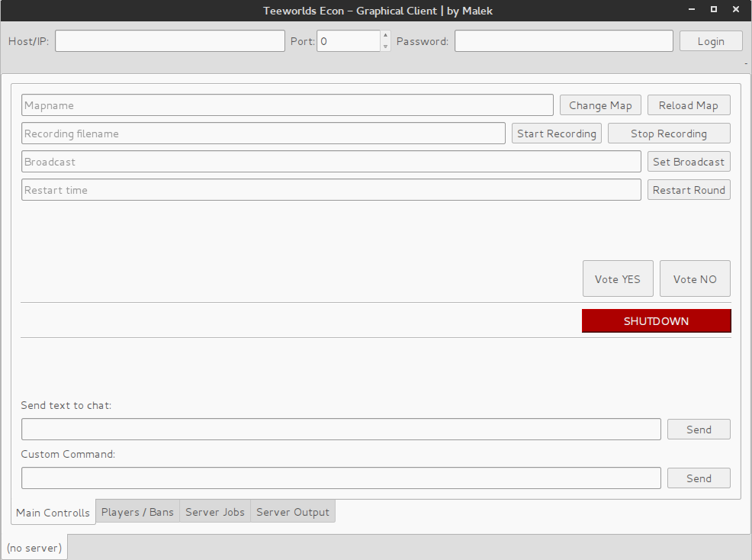Click the Mapname text field
The width and height of the screenshot is (752, 560).
click(288, 105)
